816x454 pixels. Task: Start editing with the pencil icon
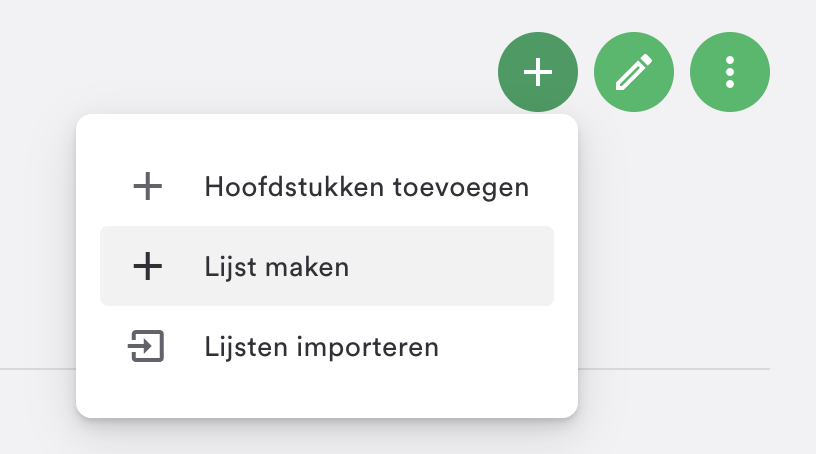(x=634, y=72)
